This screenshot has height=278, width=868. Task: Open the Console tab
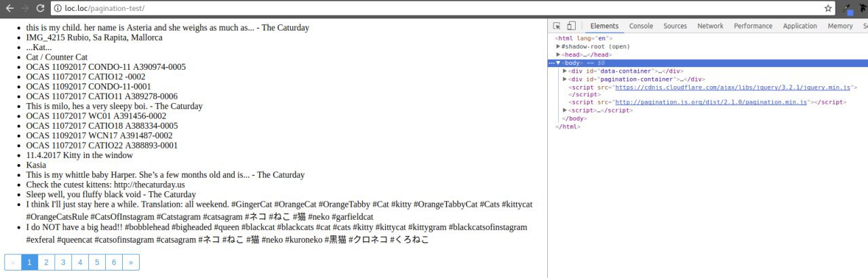641,26
